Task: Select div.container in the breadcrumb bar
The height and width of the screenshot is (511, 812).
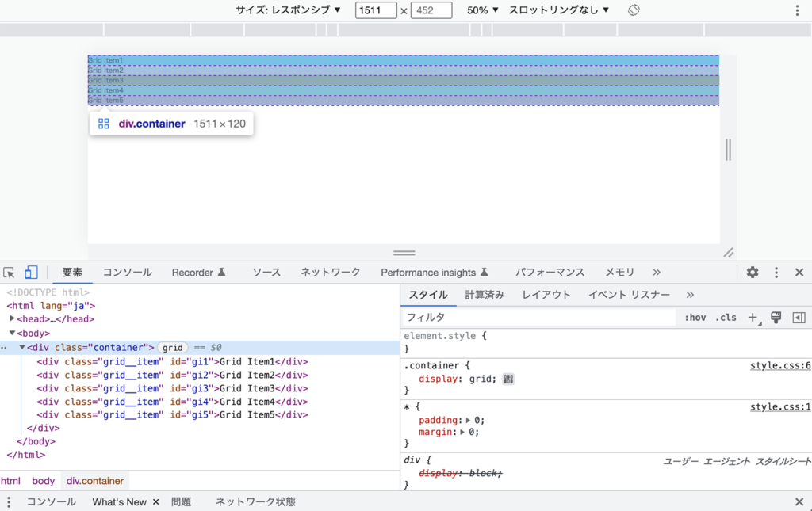Action: coord(94,480)
